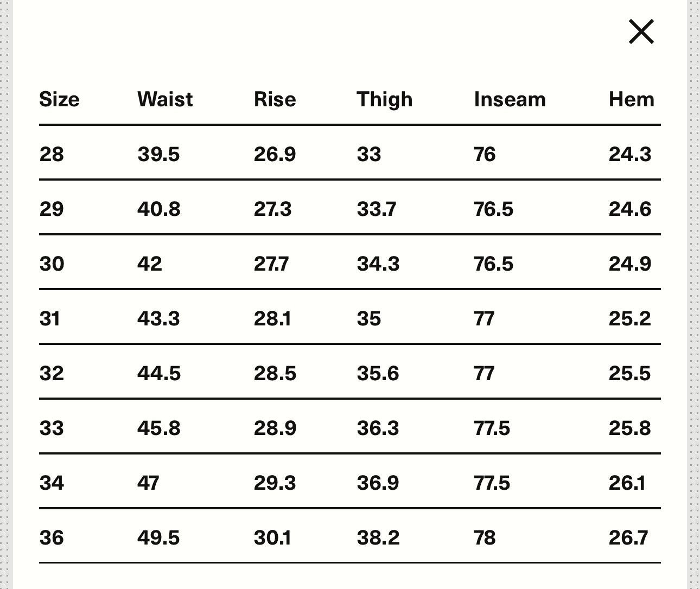The image size is (700, 589).
Task: Select size 33 row label
Action: coord(52,428)
